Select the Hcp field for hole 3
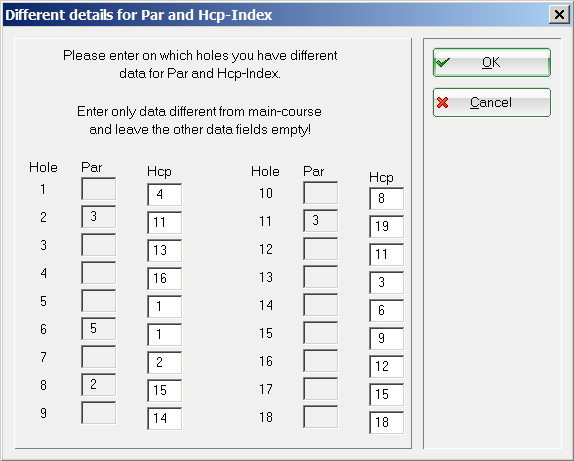 (165, 250)
